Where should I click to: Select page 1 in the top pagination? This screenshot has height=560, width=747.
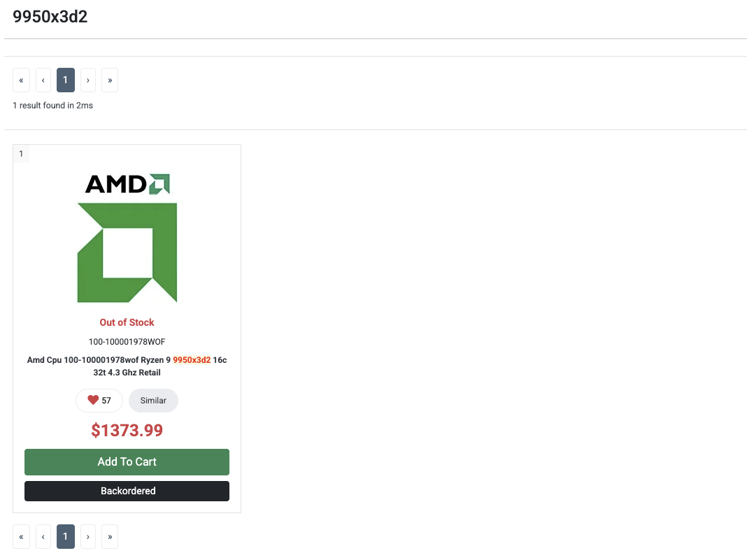point(66,80)
